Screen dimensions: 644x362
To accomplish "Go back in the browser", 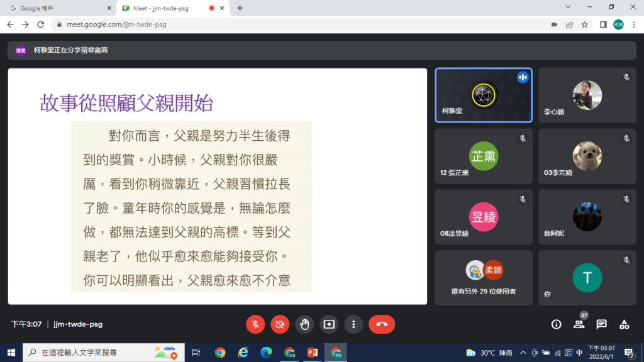I will click(x=10, y=25).
